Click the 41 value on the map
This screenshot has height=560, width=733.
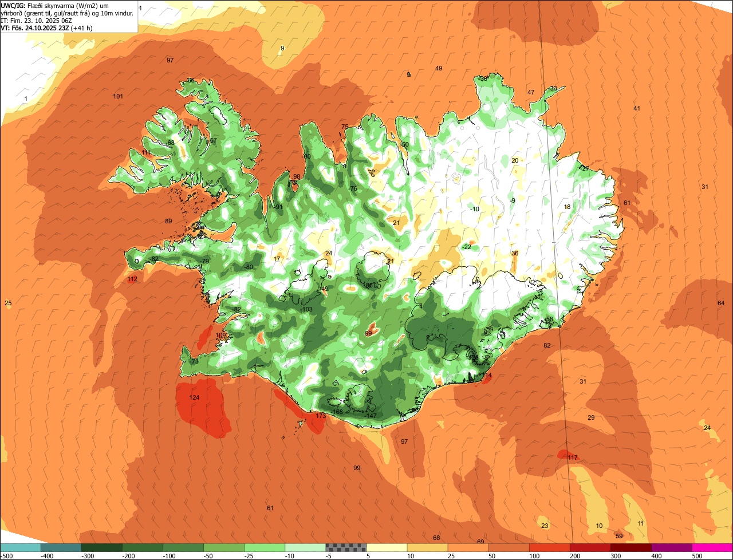tap(636, 108)
